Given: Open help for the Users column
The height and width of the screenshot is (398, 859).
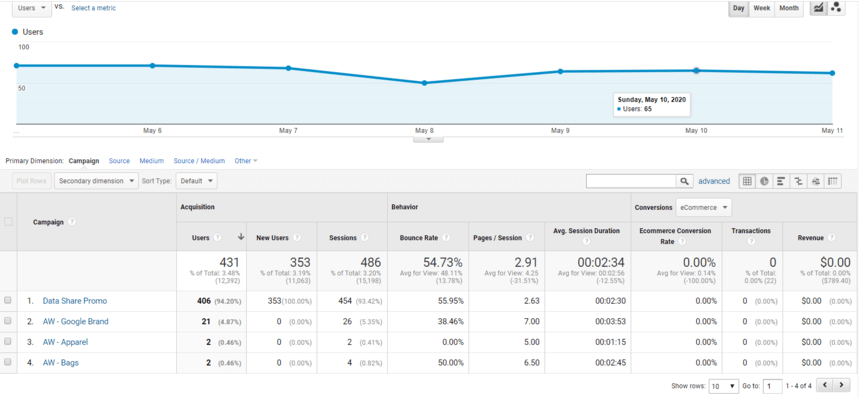Looking at the screenshot, I should click(x=217, y=238).
